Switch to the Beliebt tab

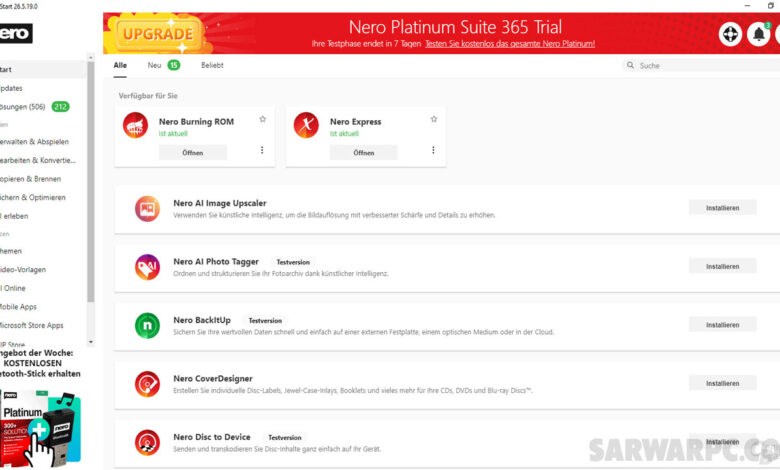pyautogui.click(x=212, y=65)
